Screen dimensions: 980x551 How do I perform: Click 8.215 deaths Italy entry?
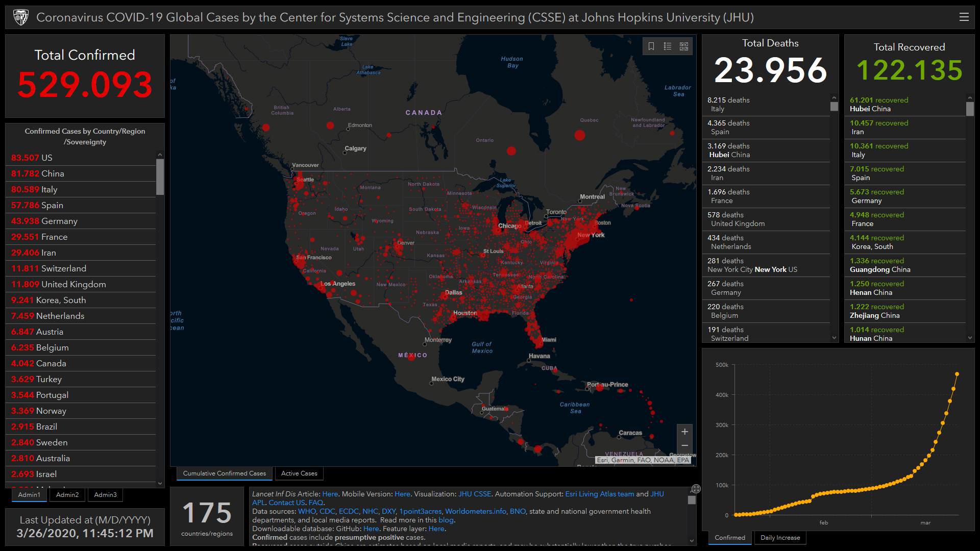click(x=767, y=105)
